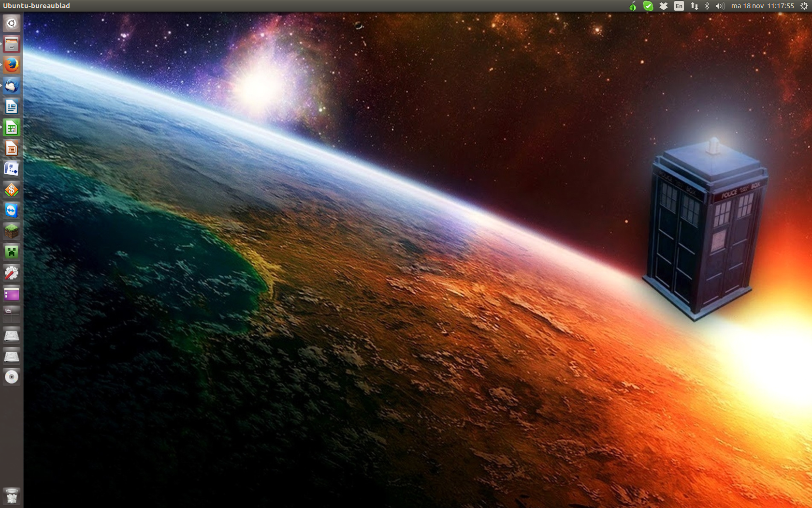Open the optical disc in launcher
Screen dimensions: 812x508
(x=12, y=377)
